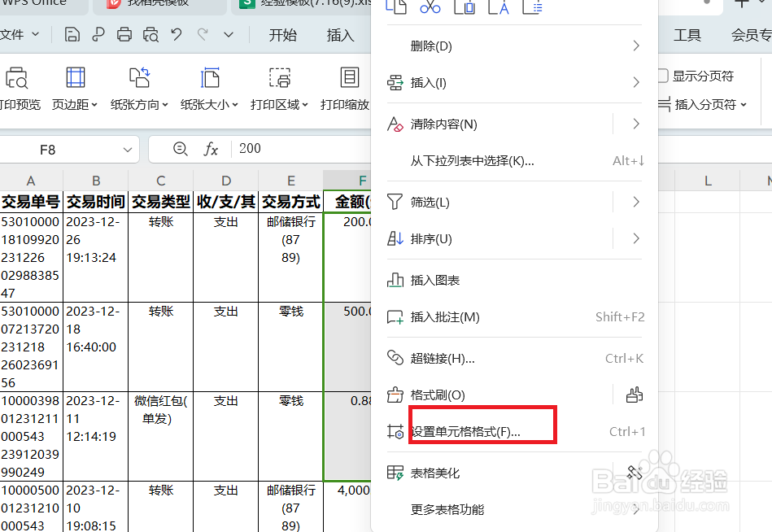The width and height of the screenshot is (772, 532).
Task: Click the save icon in quick access toolbar
Action: [x=72, y=35]
